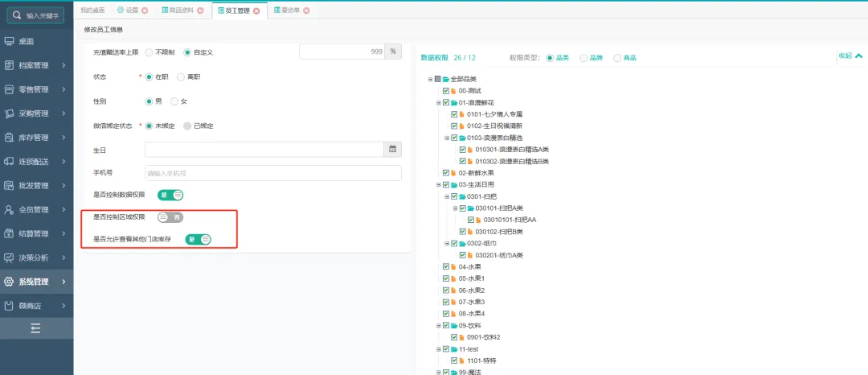Click the 会员管理 person icon

pos(10,210)
